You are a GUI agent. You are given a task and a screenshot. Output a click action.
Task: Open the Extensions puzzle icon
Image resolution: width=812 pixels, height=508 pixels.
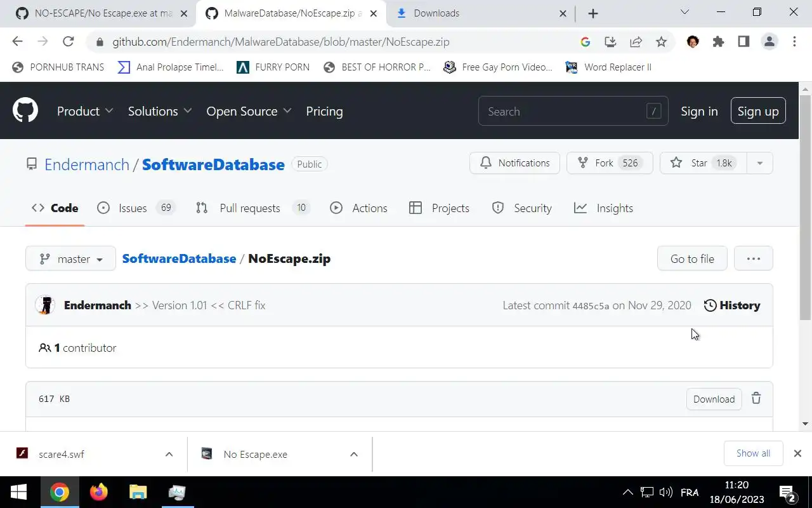pyautogui.click(x=718, y=41)
